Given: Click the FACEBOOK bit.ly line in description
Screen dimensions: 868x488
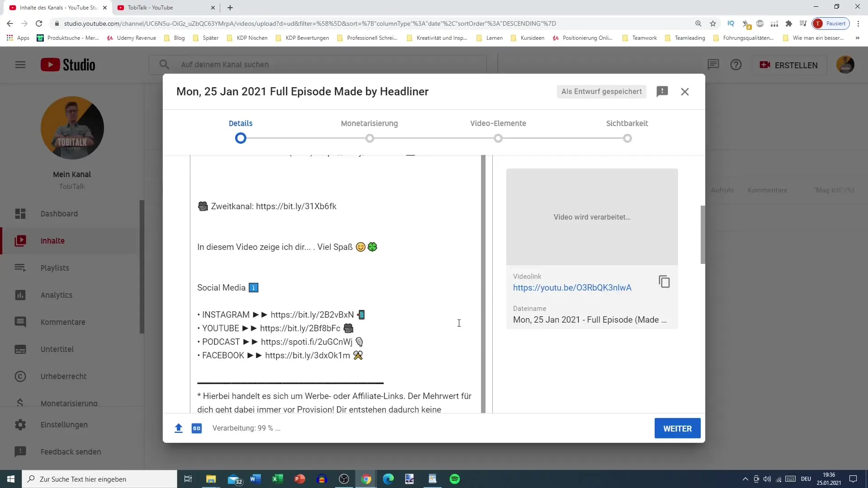Looking at the screenshot, I should 280,356.
